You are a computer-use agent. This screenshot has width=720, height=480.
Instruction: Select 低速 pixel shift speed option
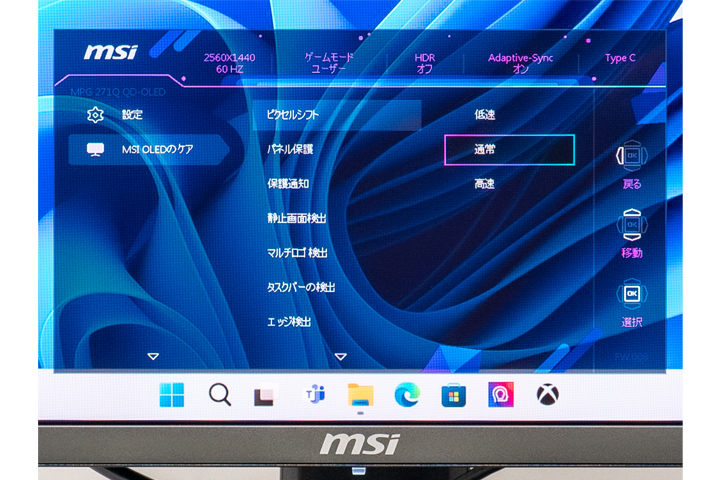click(x=485, y=115)
